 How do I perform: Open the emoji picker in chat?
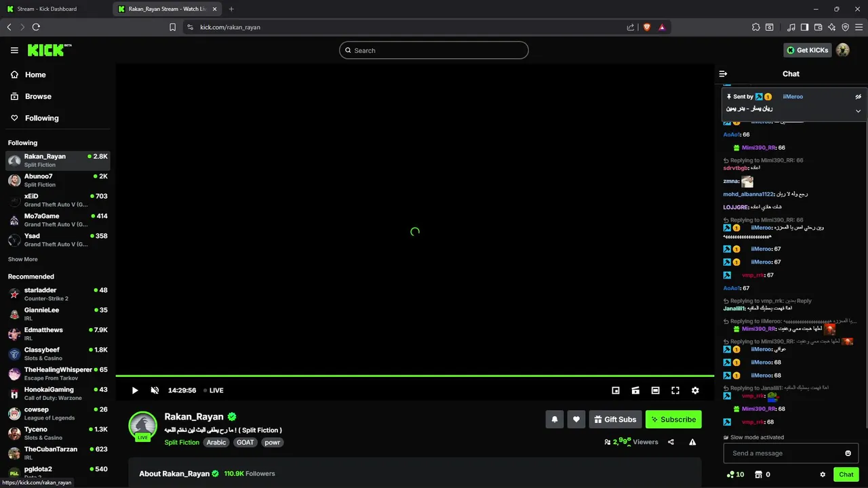click(848, 453)
